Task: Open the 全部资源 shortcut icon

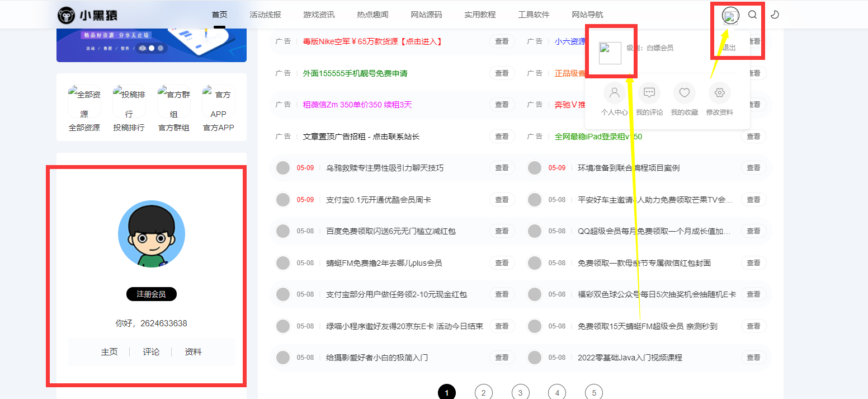Action: click(84, 101)
